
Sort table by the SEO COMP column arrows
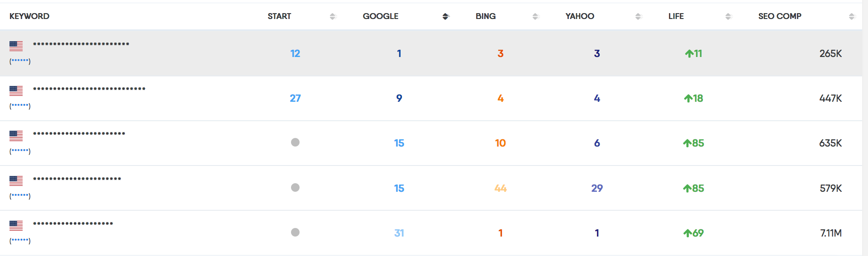pos(852,16)
